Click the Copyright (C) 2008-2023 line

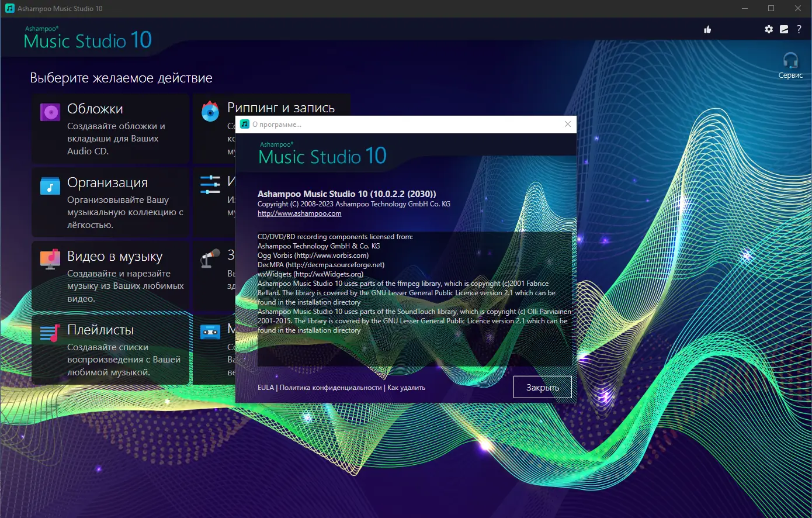tap(354, 204)
